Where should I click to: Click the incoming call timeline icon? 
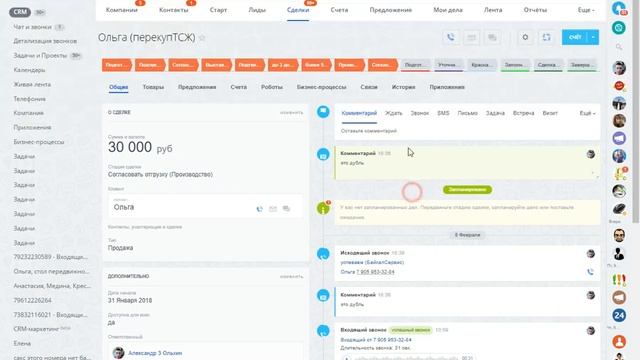pos(323,331)
